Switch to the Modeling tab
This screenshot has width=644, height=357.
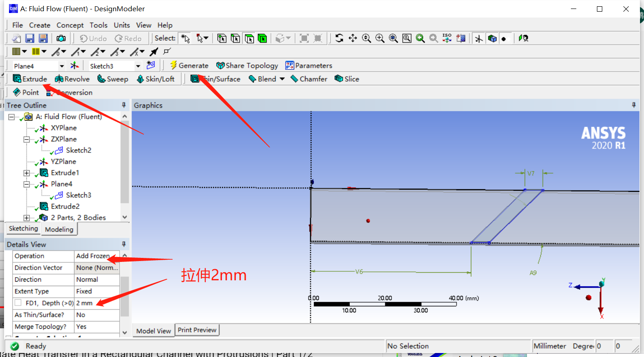(59, 229)
